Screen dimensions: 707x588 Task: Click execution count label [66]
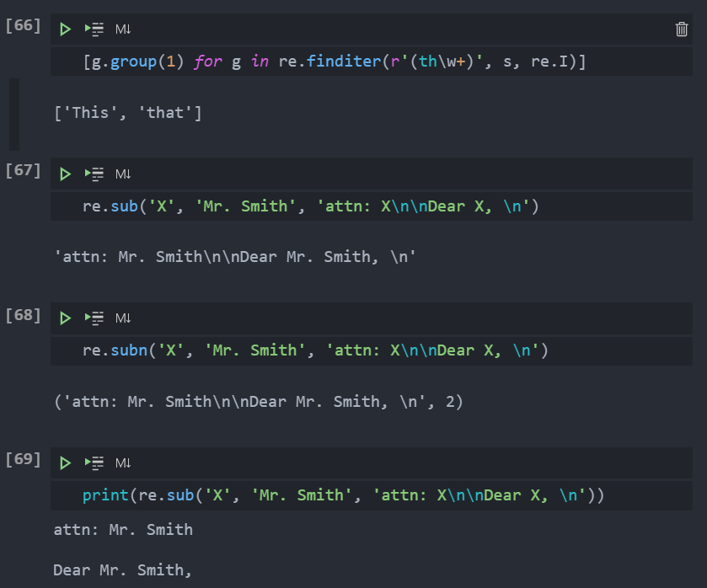coord(23,25)
